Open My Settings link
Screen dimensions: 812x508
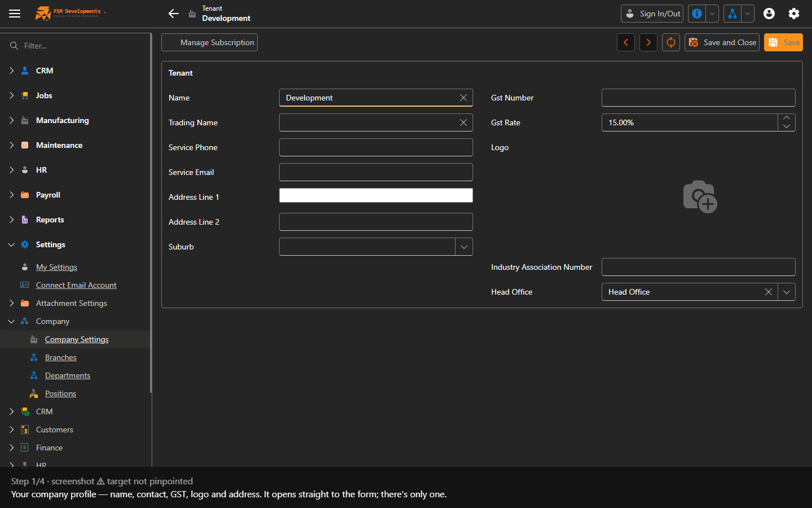click(x=56, y=267)
